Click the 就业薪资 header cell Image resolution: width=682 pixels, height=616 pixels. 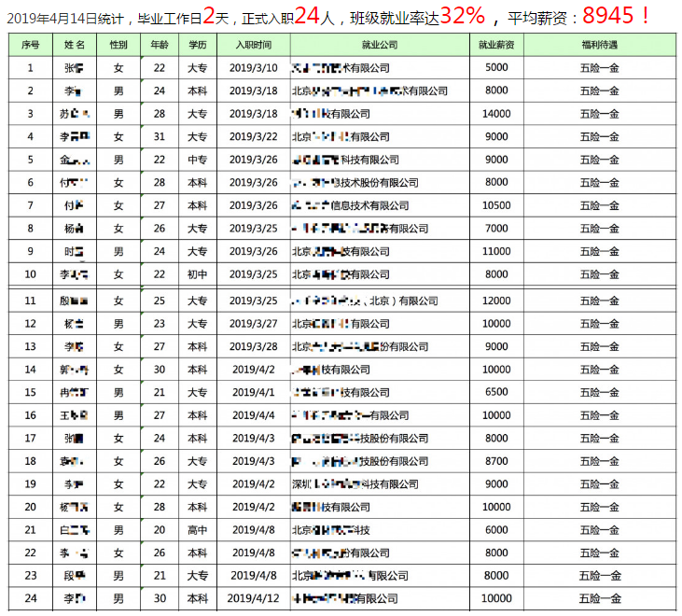(x=496, y=45)
